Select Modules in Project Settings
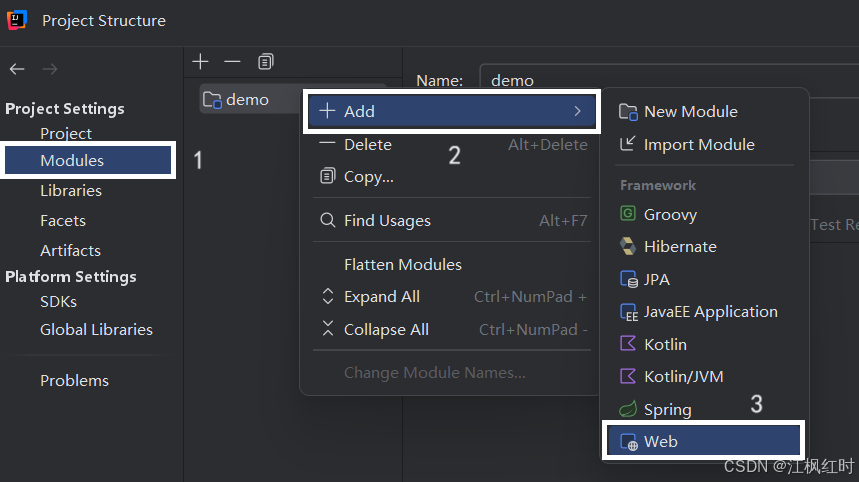 coord(88,160)
